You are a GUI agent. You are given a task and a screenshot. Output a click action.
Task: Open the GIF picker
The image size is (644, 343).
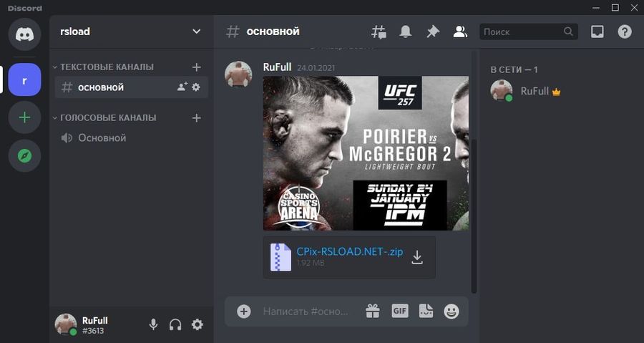(x=399, y=311)
